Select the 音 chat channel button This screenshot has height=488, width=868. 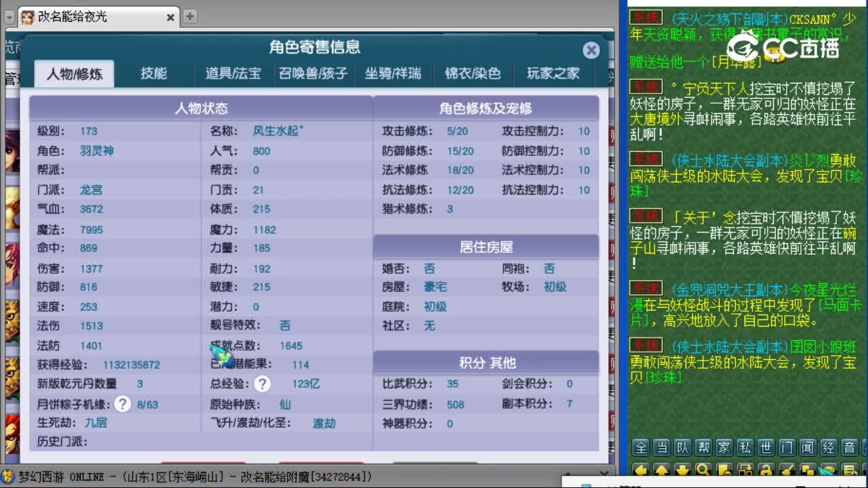(850, 447)
